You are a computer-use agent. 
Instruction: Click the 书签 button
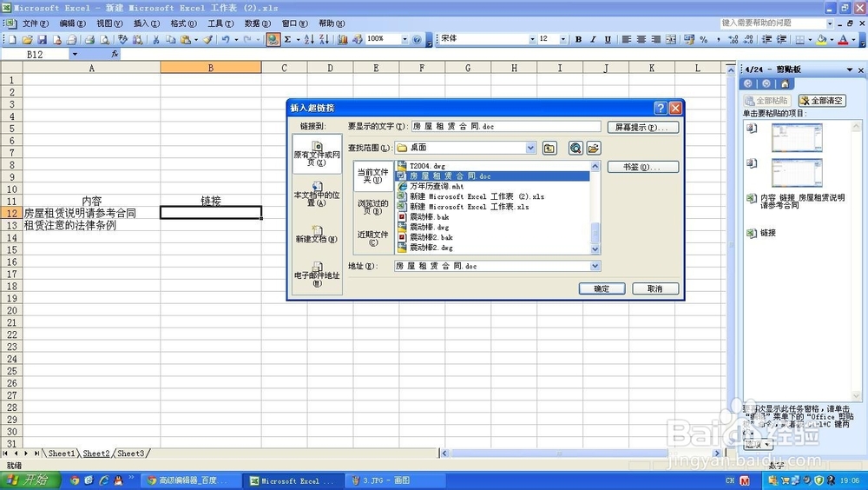click(x=642, y=167)
